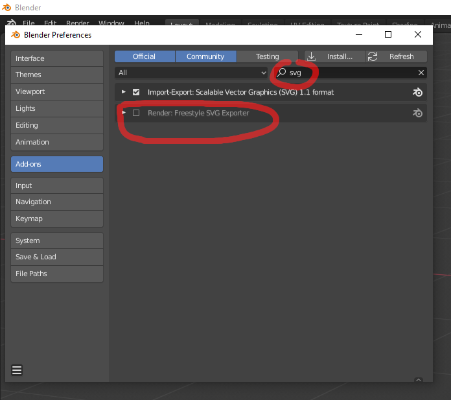451x400 pixels.
Task: Minimize the Blender Preferences window
Action: [359, 34]
